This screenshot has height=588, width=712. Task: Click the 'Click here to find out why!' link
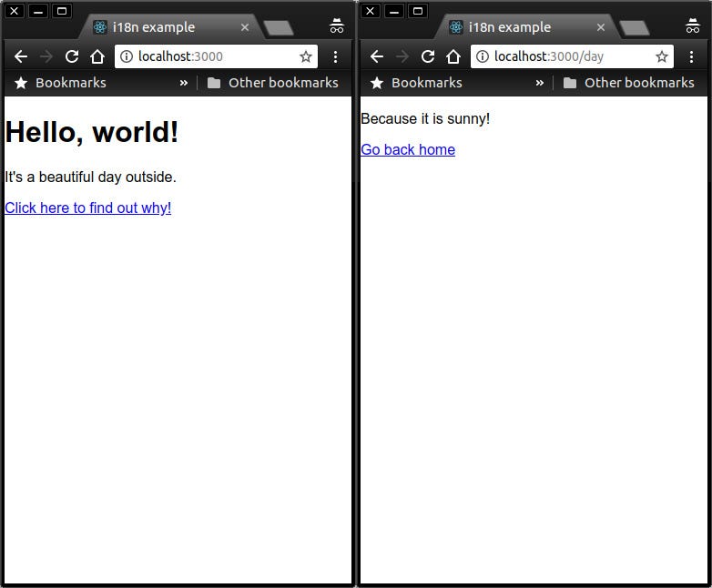click(x=88, y=208)
